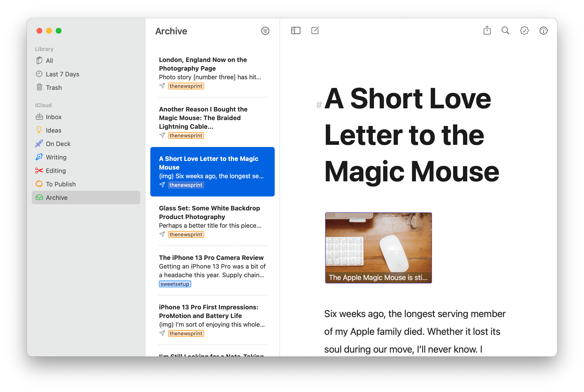Open Another Reason I Bought the Magic Mouse sheet

click(x=213, y=122)
